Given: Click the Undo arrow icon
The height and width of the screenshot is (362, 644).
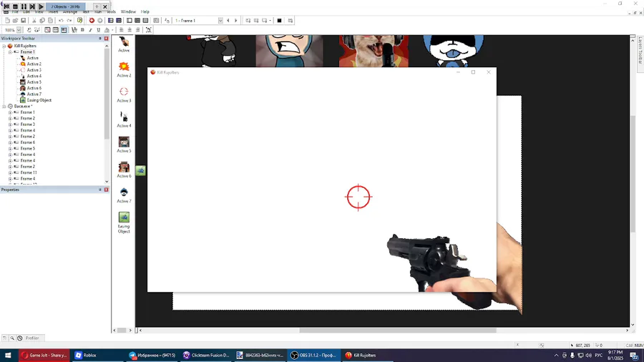Looking at the screenshot, I should 61,21.
